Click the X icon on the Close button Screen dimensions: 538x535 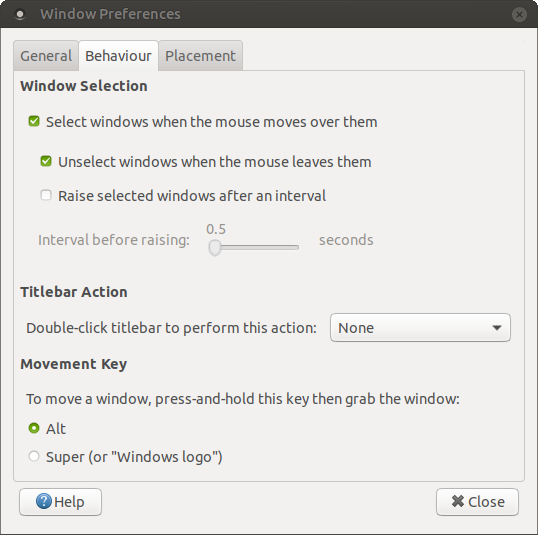click(x=458, y=501)
